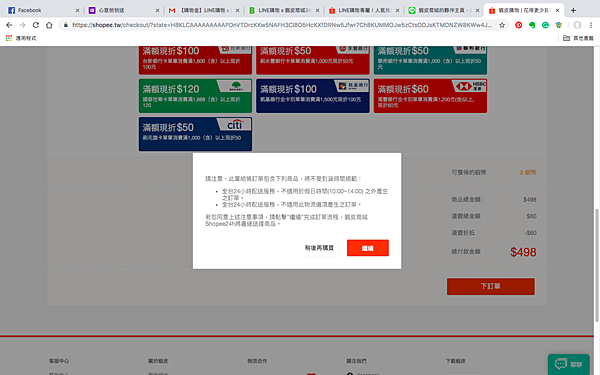600x375 pixels.
Task: View site lock security info
Action: pos(66,25)
